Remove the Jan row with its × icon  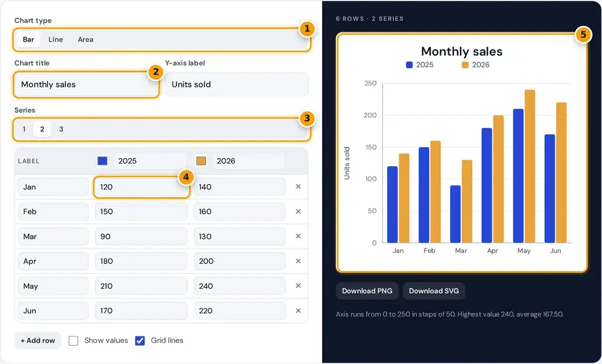298,187
